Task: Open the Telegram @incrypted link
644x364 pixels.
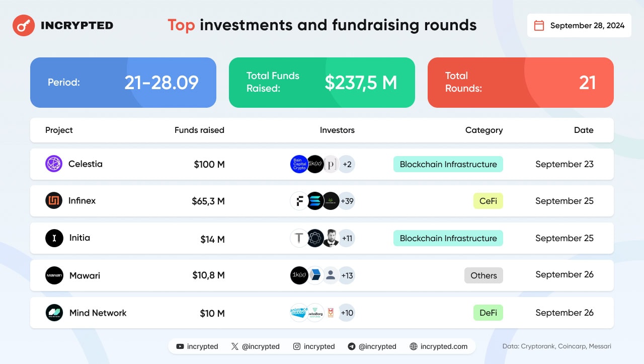Action: click(372, 346)
